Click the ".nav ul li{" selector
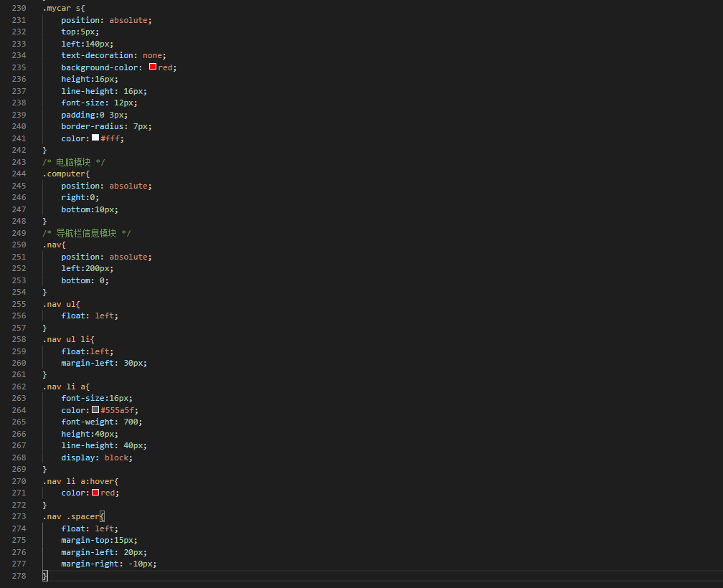 click(68, 339)
